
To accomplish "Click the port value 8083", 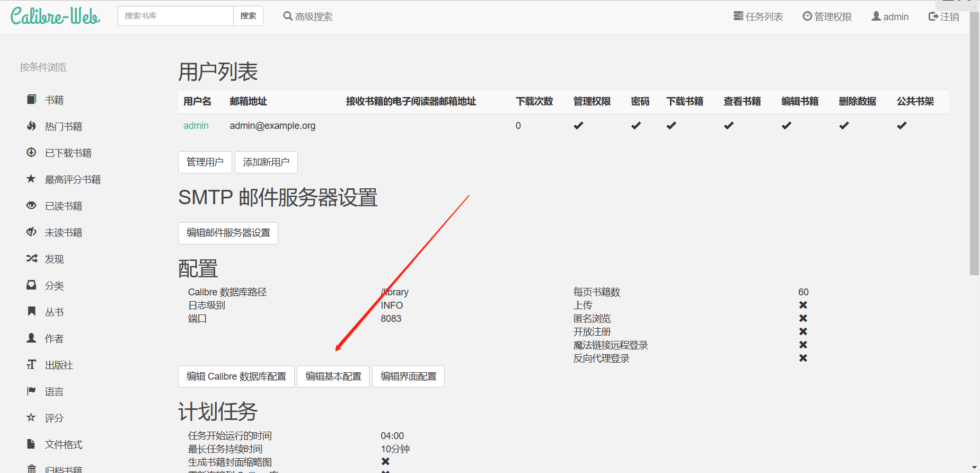I will coord(391,319).
